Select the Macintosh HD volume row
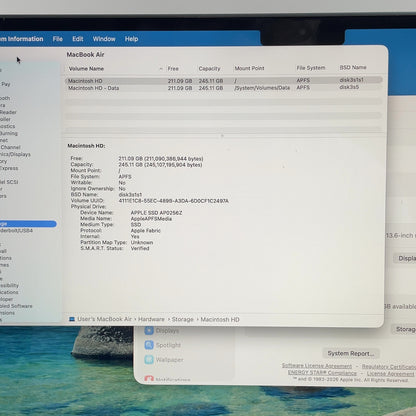416x416 pixels. click(x=223, y=81)
